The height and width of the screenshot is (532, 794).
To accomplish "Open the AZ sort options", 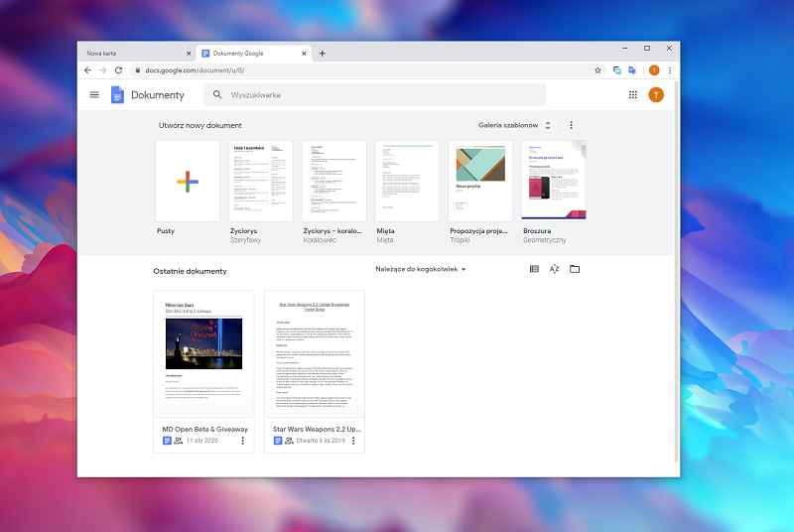I will 555,269.
